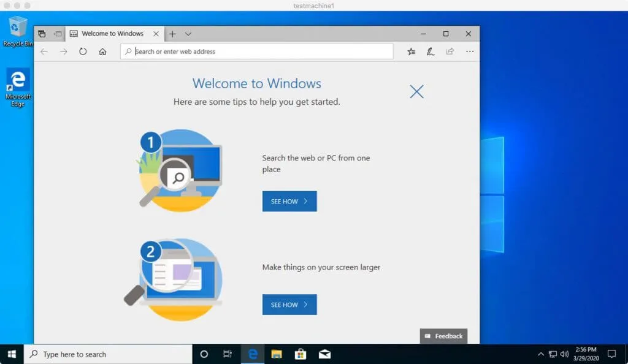Open Settings and more ellipsis menu
Viewport: 628px width, 364px height.
[x=470, y=51]
